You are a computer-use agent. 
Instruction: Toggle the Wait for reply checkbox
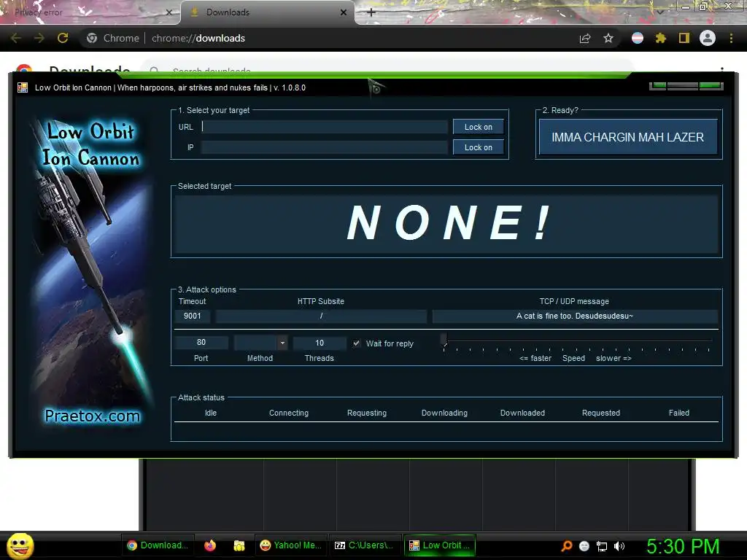(x=356, y=343)
